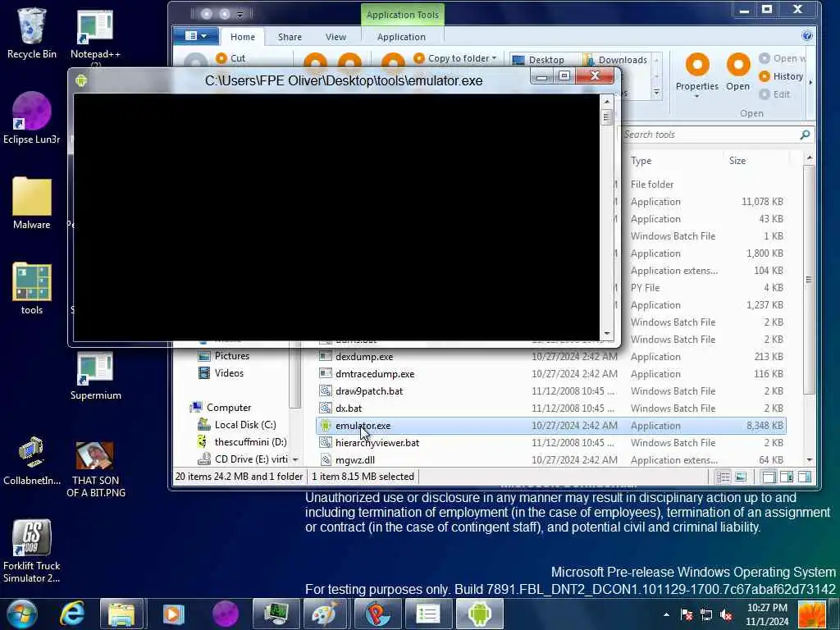The image size is (840, 630).
Task: Expand the ribbon destination gallery list
Action: pos(656,94)
